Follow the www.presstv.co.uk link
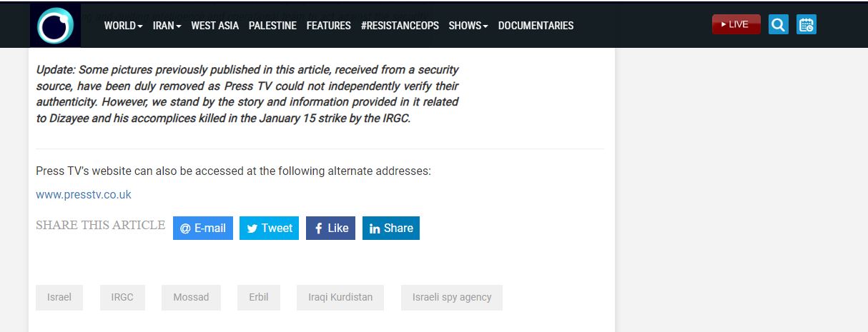Image resolution: width=868 pixels, height=332 pixels. pos(84,194)
